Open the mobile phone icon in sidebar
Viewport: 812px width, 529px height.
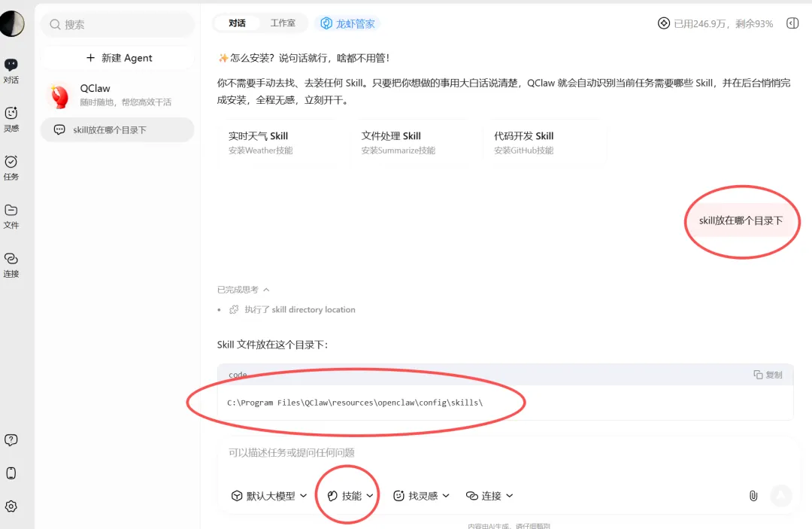(11, 473)
